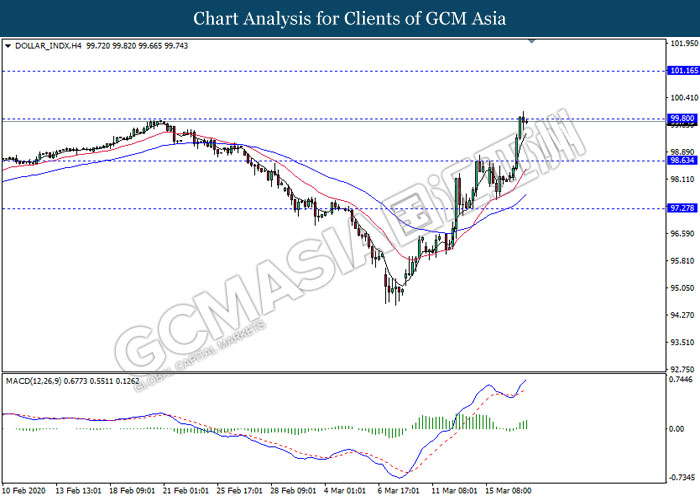The width and height of the screenshot is (700, 500).
Task: Select the 99.800 price level label
Action: point(683,119)
